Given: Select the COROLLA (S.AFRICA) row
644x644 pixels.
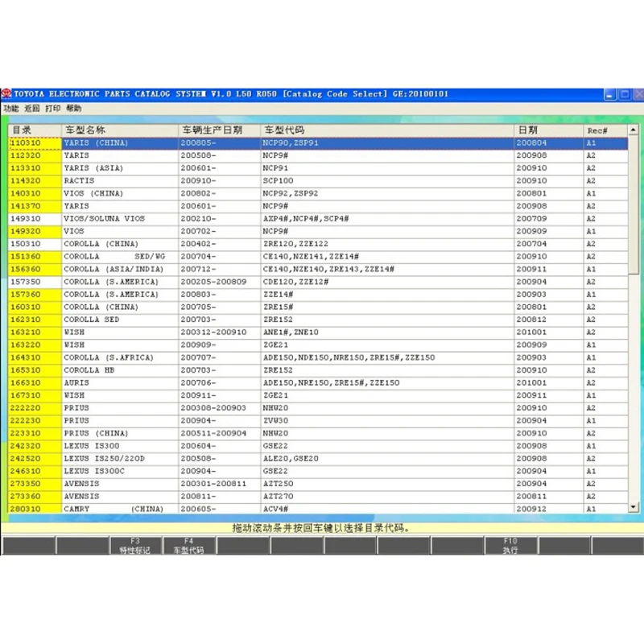Looking at the screenshot, I should pos(318,357).
